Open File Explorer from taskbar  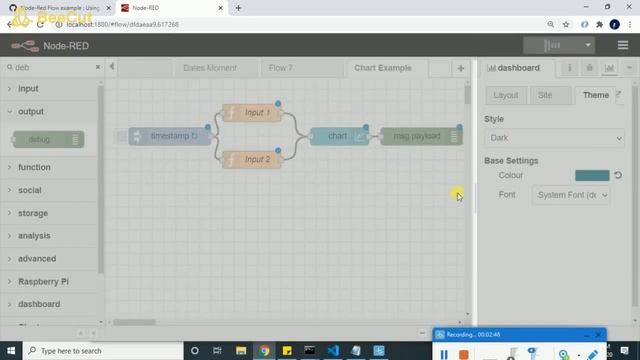click(241, 351)
